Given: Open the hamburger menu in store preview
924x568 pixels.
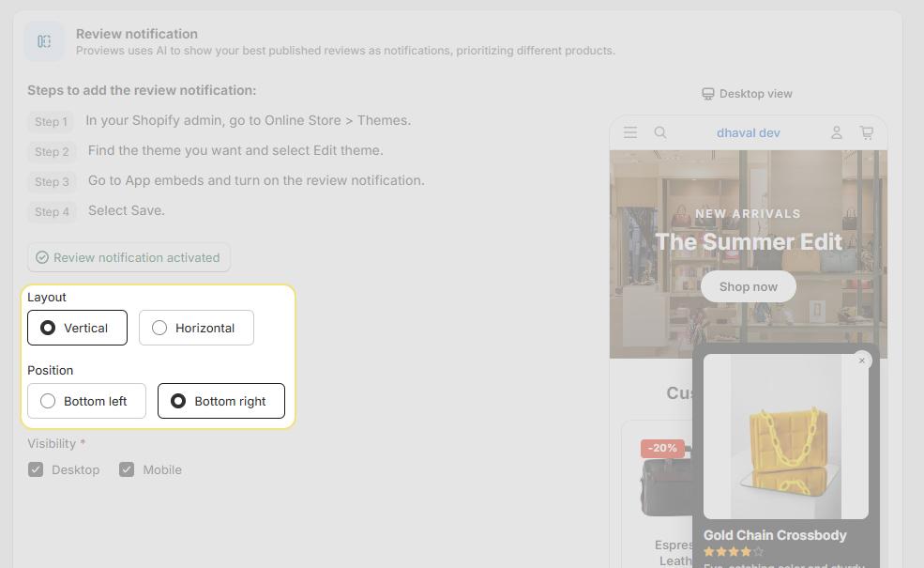Looking at the screenshot, I should click(630, 132).
